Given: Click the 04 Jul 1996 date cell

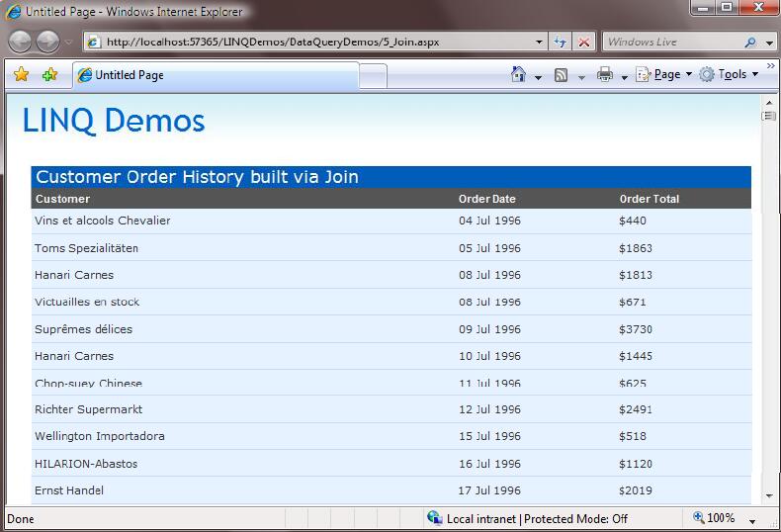Looking at the screenshot, I should click(489, 221).
